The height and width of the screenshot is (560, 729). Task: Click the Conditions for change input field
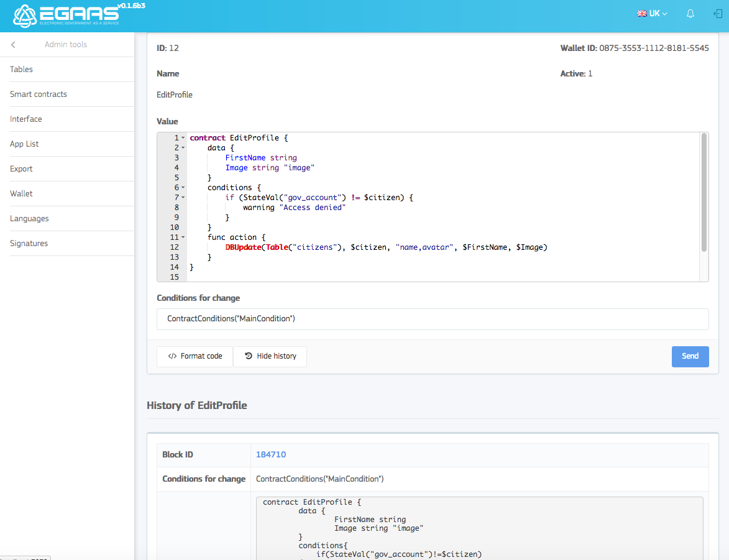click(433, 319)
